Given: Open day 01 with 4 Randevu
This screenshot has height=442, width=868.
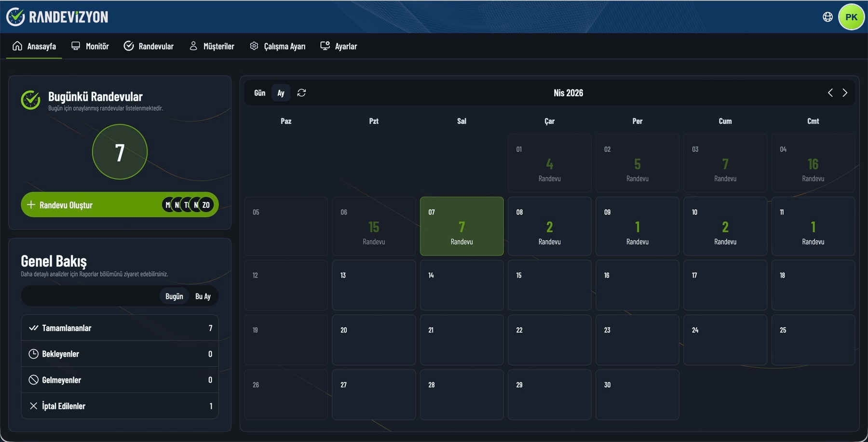Looking at the screenshot, I should tap(550, 163).
